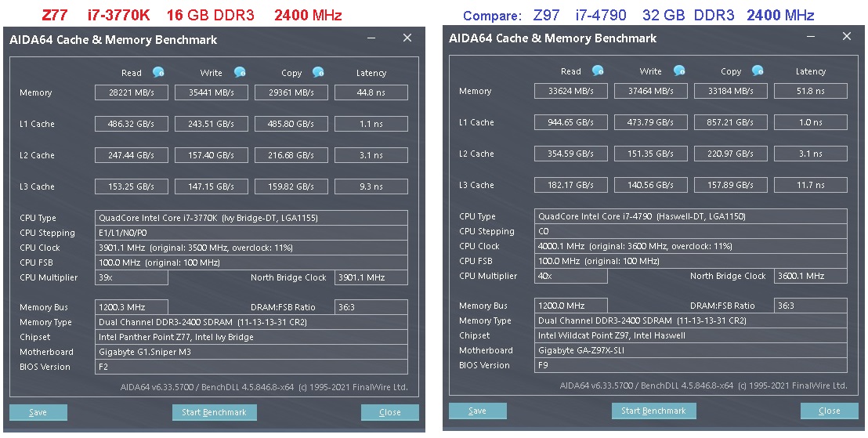Minimize the right AIDA64 benchmark window
868x438 pixels.
click(x=811, y=37)
